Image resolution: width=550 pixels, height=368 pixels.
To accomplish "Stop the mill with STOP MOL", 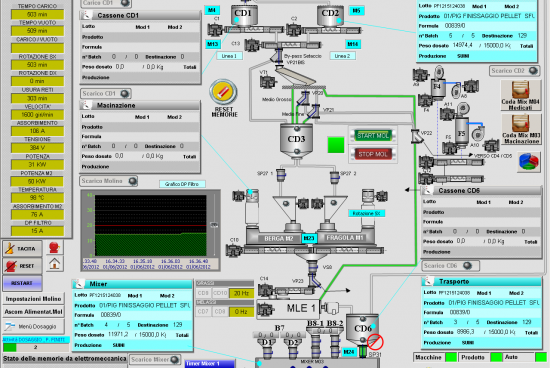I will tap(373, 154).
